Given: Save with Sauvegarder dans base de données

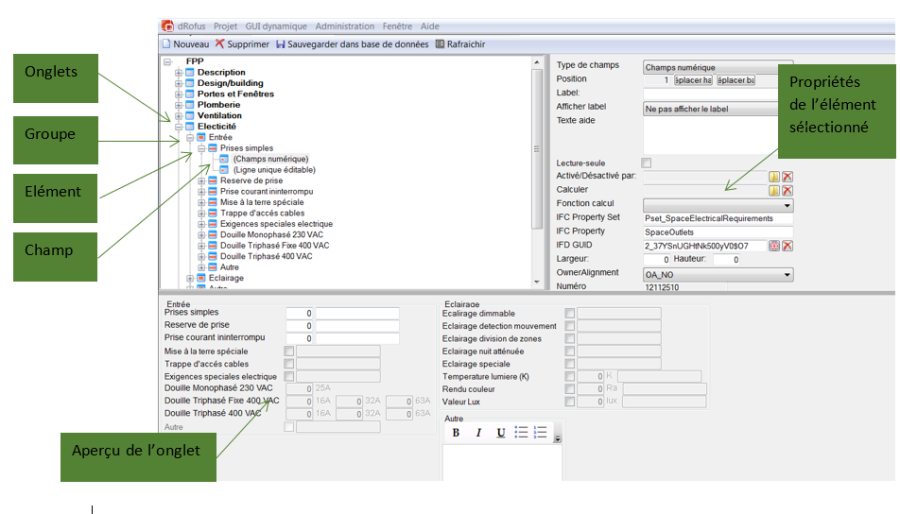Looking at the screenshot, I should [352, 44].
